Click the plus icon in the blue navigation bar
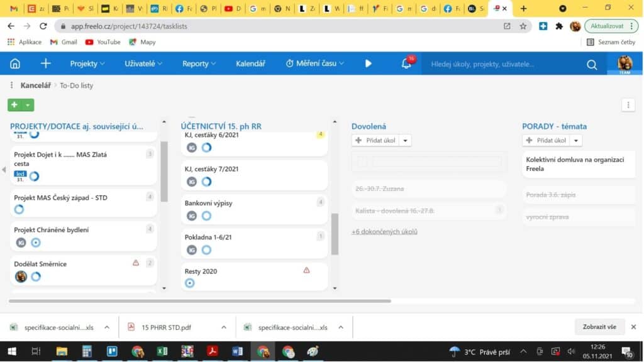Image resolution: width=644 pixels, height=362 pixels. (45, 63)
